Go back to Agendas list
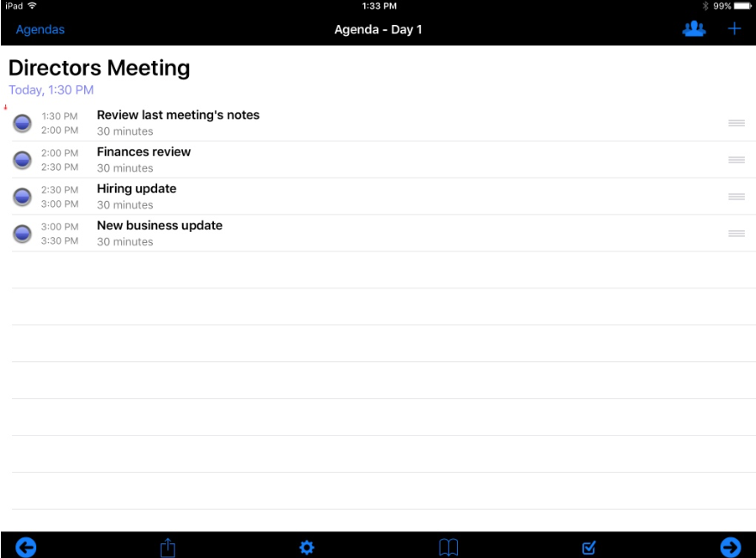Image resolution: width=756 pixels, height=558 pixels. [40, 29]
